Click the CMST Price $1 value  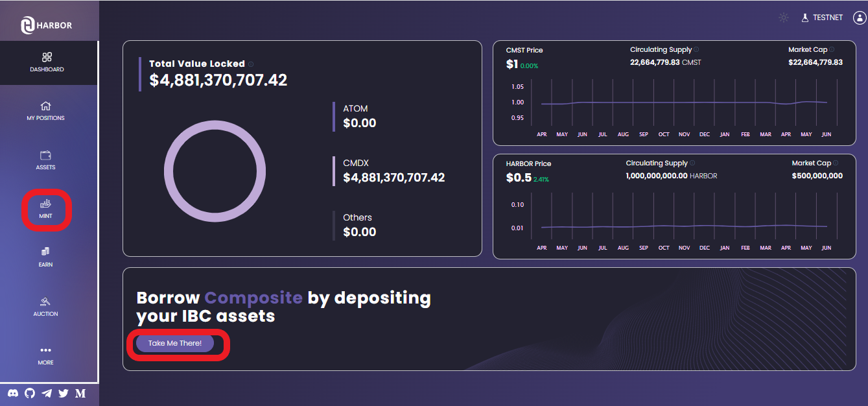pos(512,64)
